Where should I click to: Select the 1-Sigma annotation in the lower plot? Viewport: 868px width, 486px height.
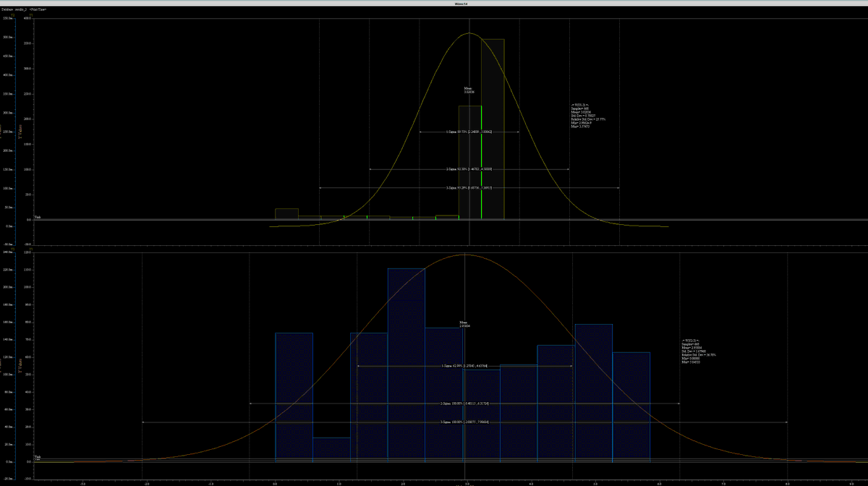tap(464, 367)
